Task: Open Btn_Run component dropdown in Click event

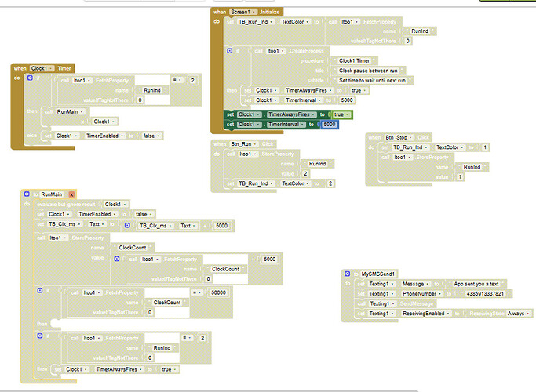Action: 245,144
